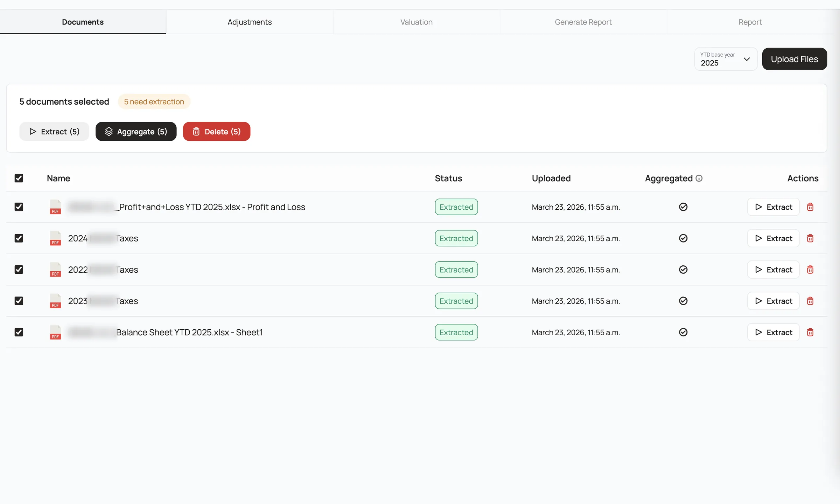Click the Aggregated column header label
The width and height of the screenshot is (840, 504).
tap(669, 178)
